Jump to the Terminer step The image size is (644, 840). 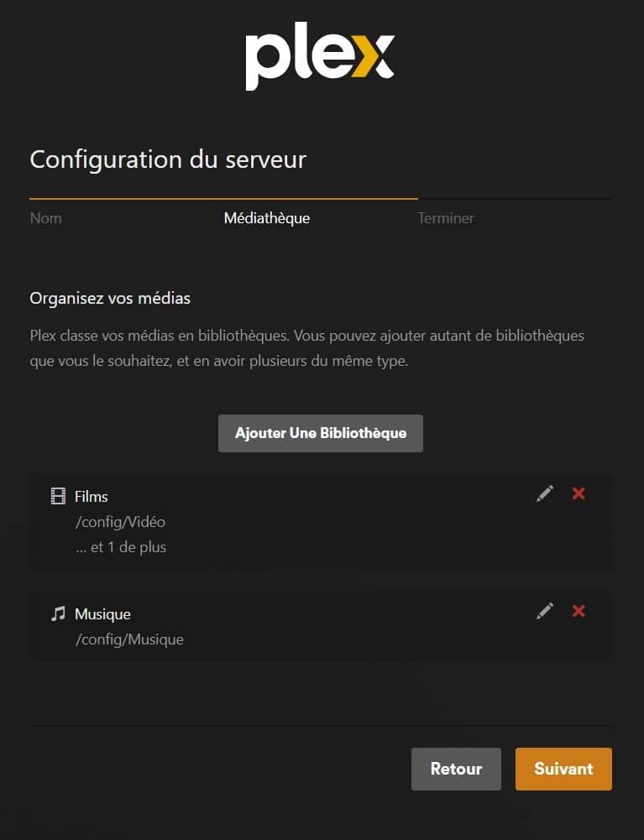tap(446, 218)
